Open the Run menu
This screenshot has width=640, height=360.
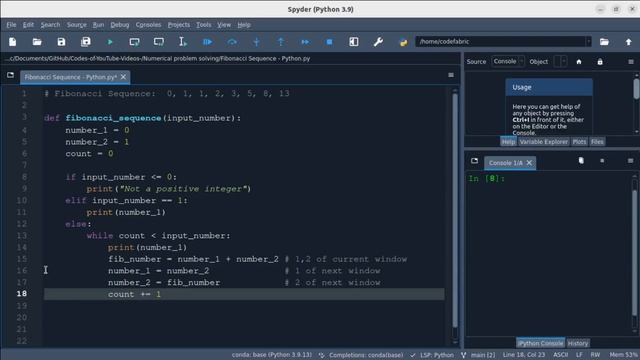(x=98, y=25)
